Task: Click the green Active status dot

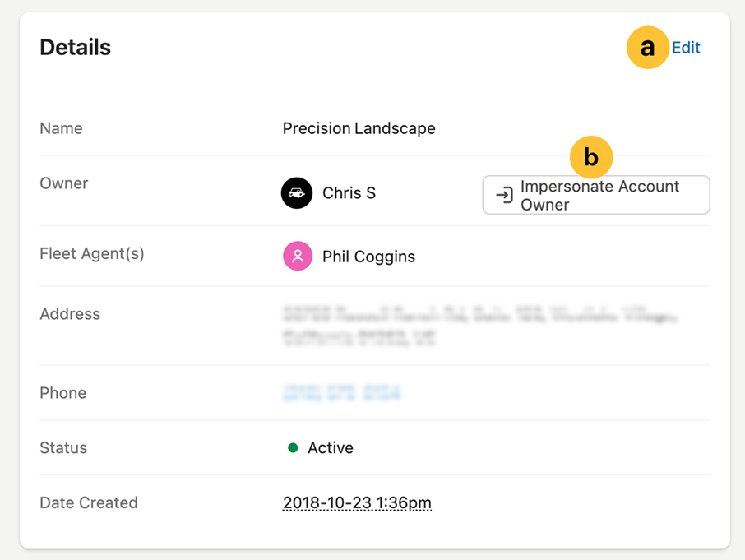Action: pos(293,448)
